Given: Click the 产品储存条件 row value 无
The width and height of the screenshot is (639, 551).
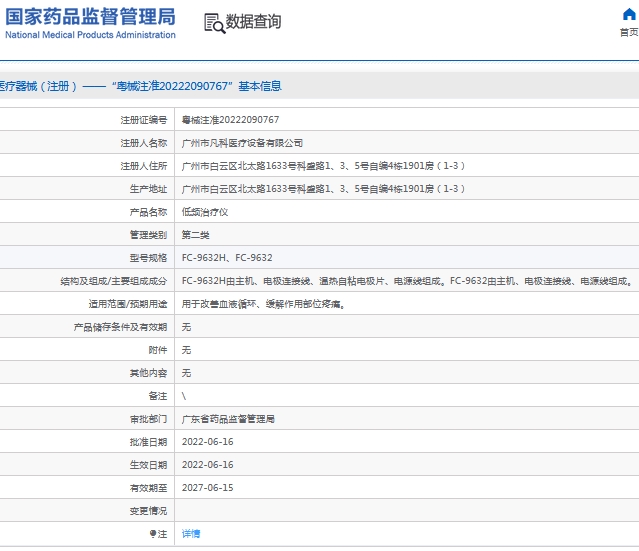Looking at the screenshot, I should [186, 327].
